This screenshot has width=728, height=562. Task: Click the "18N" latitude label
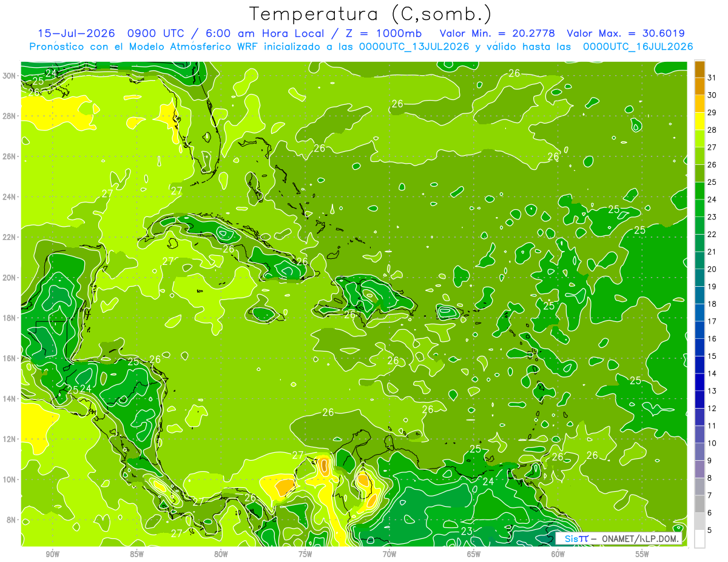(10, 318)
